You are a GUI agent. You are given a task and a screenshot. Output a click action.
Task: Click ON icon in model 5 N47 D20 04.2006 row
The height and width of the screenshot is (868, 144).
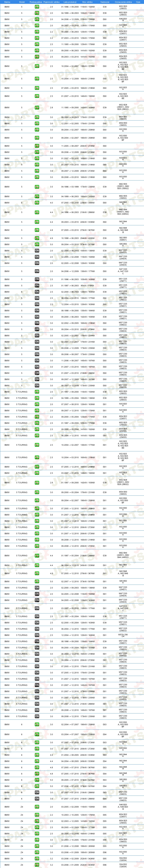point(37,271)
